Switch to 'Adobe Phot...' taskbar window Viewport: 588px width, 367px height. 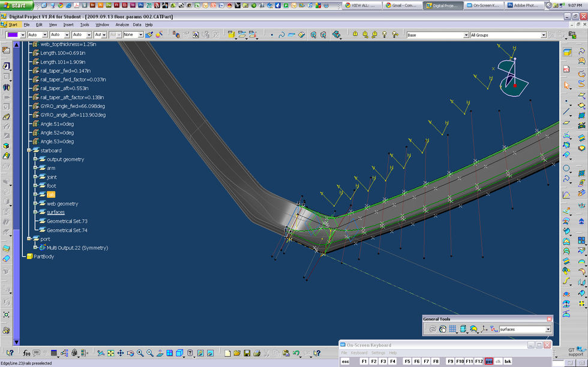click(524, 5)
